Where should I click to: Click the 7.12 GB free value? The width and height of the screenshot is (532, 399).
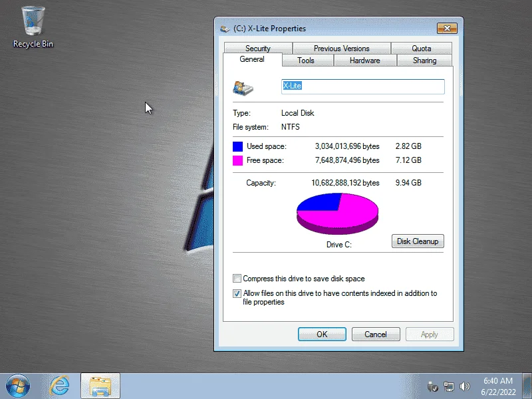coord(408,160)
